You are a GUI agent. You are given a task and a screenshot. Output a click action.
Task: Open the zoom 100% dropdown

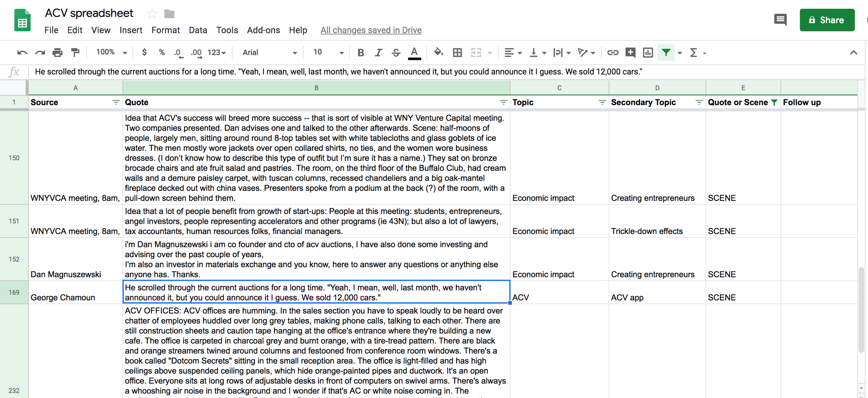111,52
